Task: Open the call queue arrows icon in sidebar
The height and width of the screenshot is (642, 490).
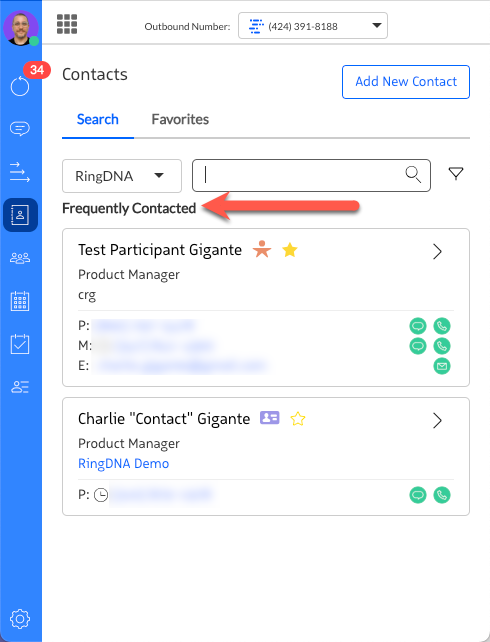Action: click(20, 172)
